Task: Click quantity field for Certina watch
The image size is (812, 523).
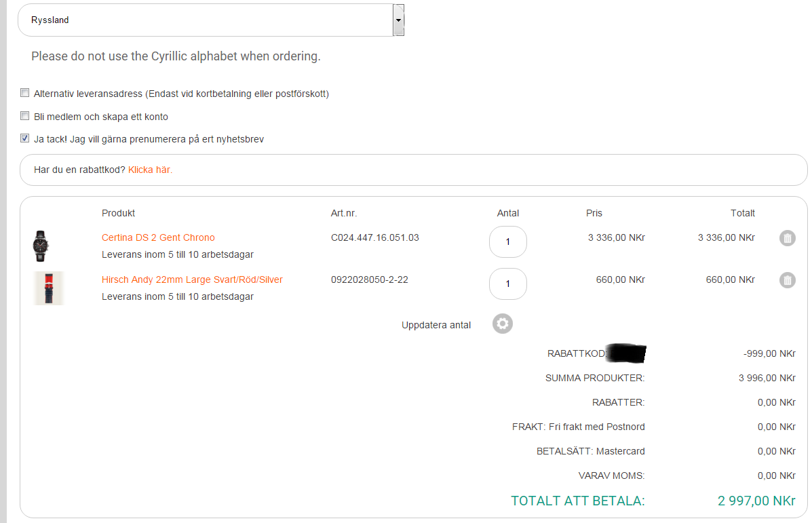Action: [x=507, y=241]
